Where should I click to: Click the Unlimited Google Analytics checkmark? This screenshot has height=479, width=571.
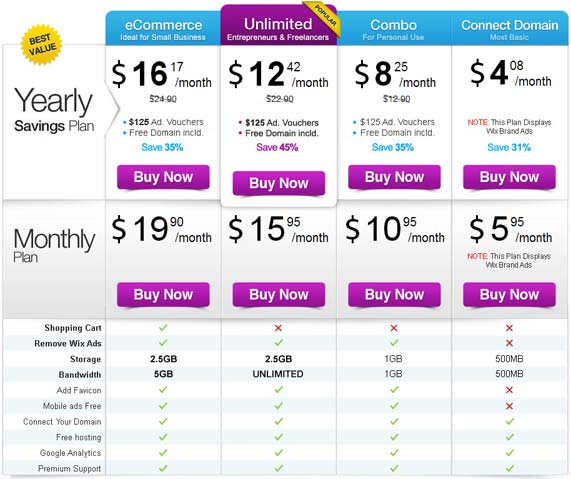(x=279, y=452)
